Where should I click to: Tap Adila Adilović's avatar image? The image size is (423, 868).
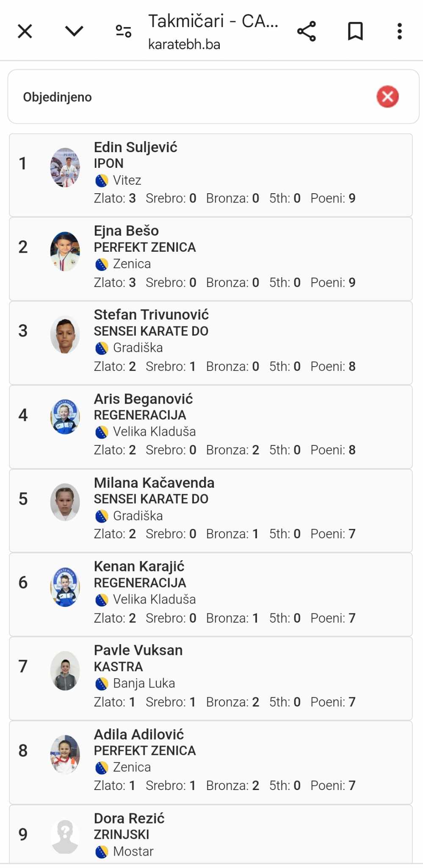[65, 754]
